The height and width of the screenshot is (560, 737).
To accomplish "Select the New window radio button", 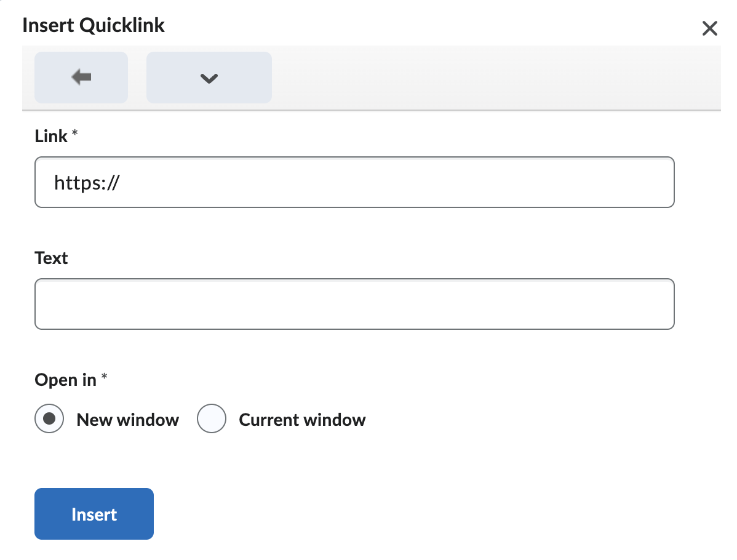I will [50, 419].
